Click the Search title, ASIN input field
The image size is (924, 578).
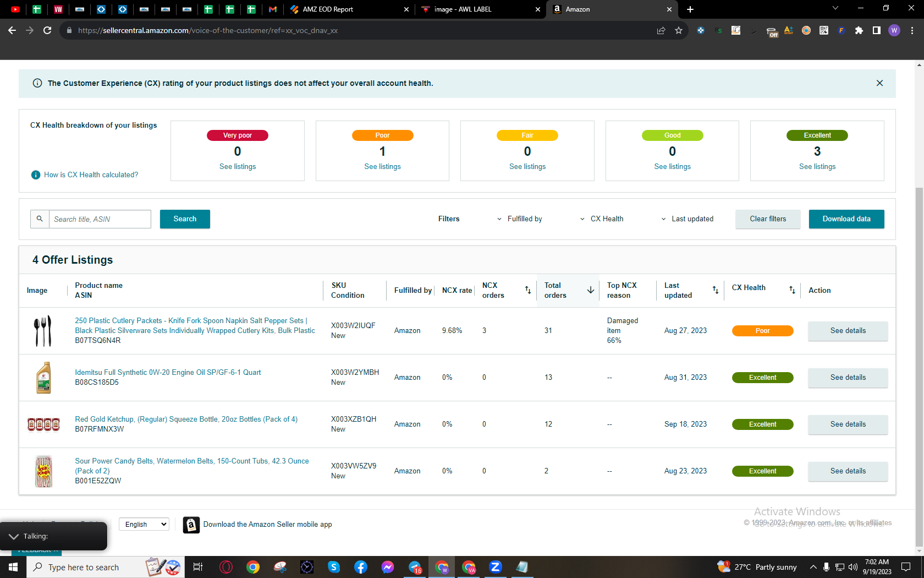100,219
